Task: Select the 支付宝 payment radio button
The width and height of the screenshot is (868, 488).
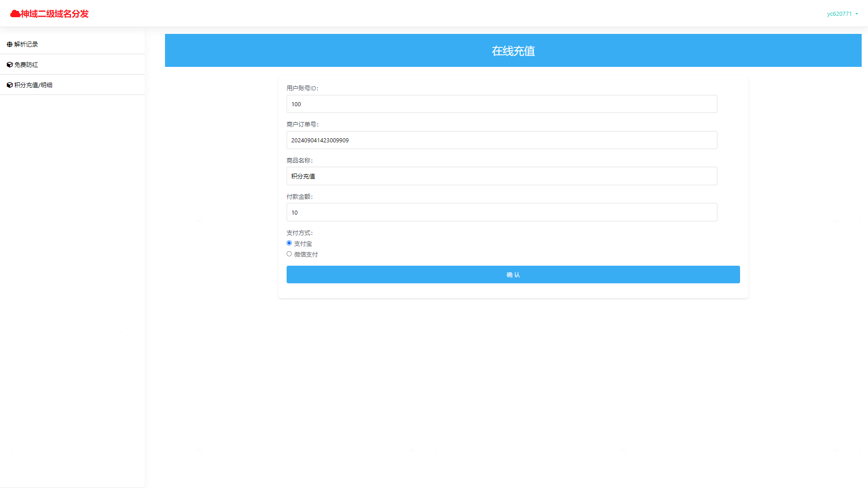Action: pos(289,243)
